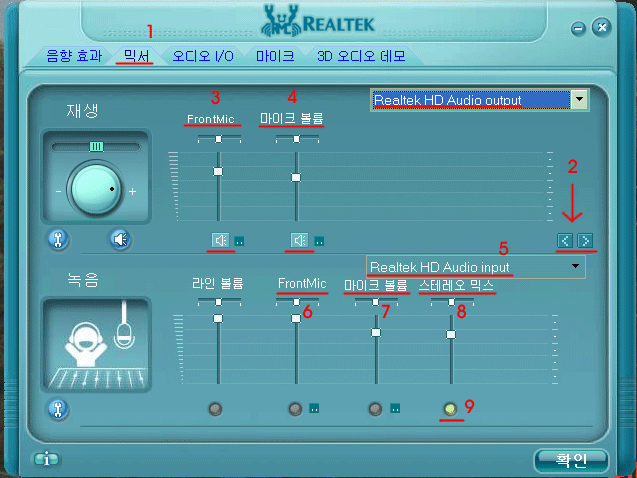
Task: Open the information icon at bottom left
Action: click(46, 459)
